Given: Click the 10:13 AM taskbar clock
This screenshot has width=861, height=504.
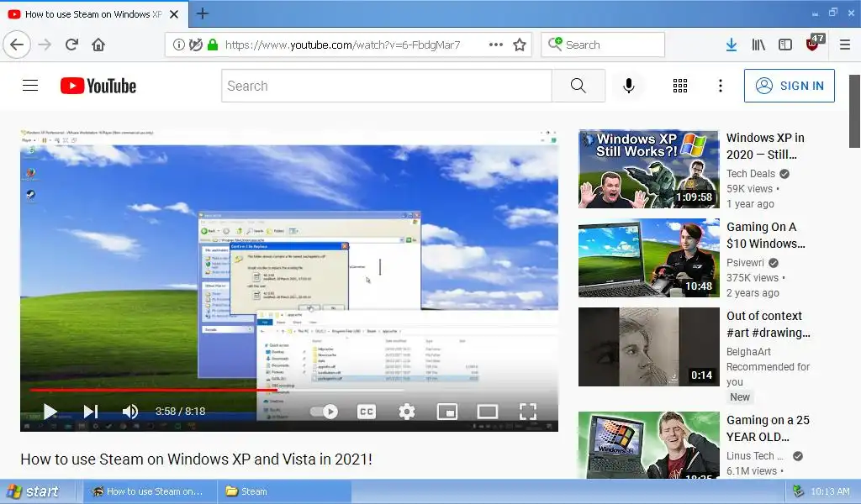Looking at the screenshot, I should [x=830, y=491].
